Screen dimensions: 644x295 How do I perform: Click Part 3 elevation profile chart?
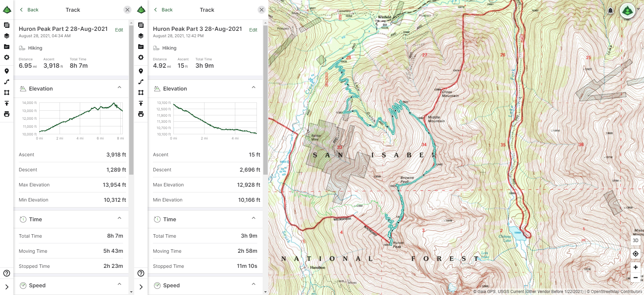pyautogui.click(x=215, y=118)
